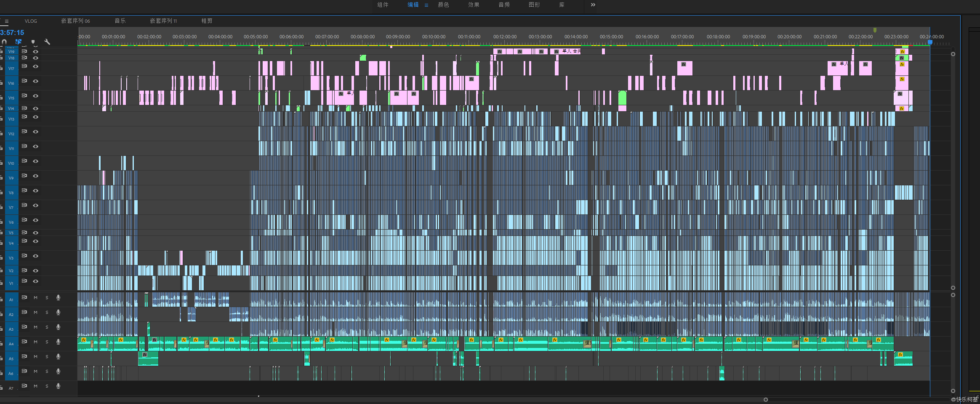Toggle sync lock on track V16
Image resolution: width=980 pixels, height=404 pixels.
(x=24, y=81)
